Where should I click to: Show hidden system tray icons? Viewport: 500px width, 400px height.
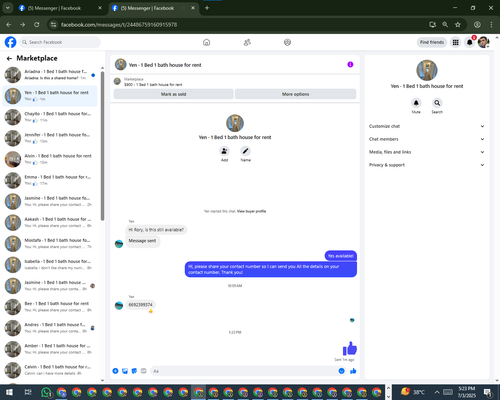pyautogui.click(x=437, y=392)
